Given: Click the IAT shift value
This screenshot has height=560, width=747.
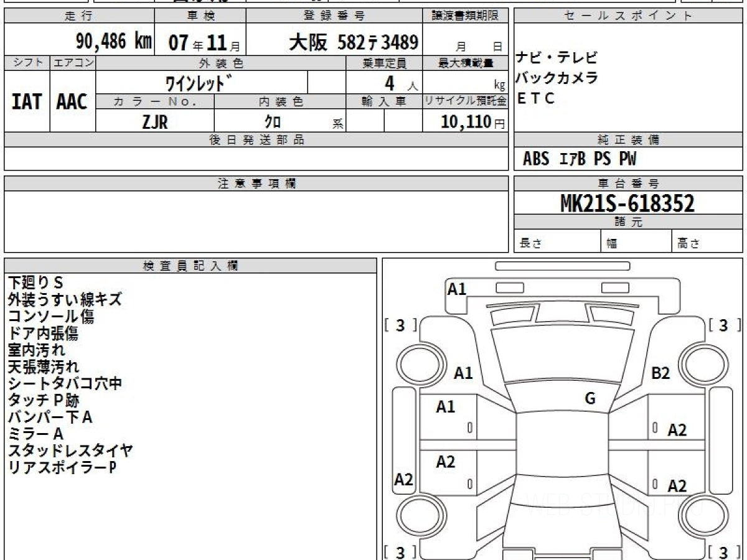Looking at the screenshot, I should (26, 101).
